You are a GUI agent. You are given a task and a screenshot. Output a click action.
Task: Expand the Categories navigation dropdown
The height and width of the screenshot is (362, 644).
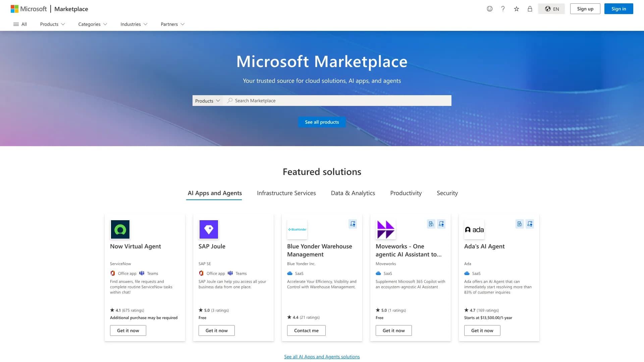pos(93,24)
